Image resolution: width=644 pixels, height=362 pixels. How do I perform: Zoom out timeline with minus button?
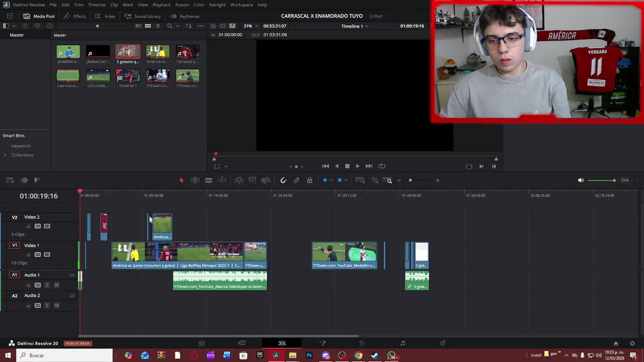[399, 180]
